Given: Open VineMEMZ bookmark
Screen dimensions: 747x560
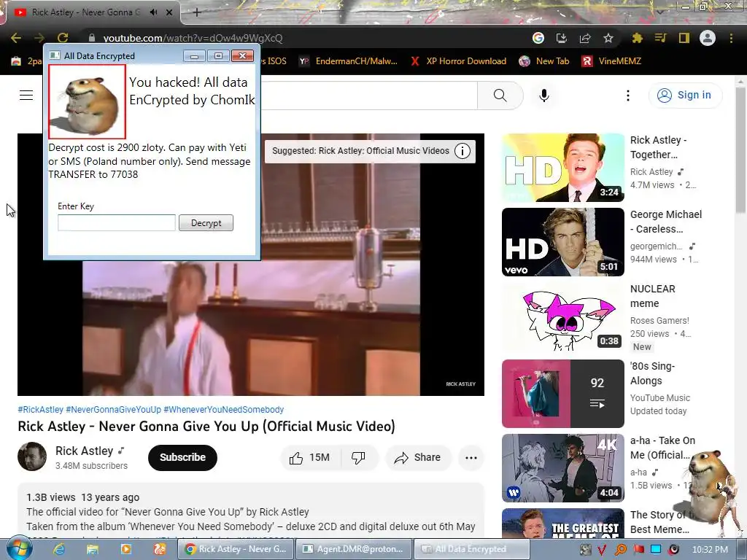Looking at the screenshot, I should click(612, 61).
